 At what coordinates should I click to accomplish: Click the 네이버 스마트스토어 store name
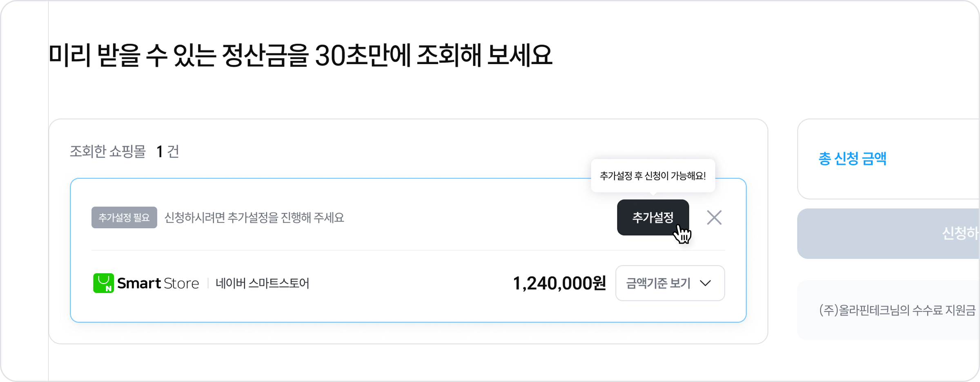[x=262, y=283]
